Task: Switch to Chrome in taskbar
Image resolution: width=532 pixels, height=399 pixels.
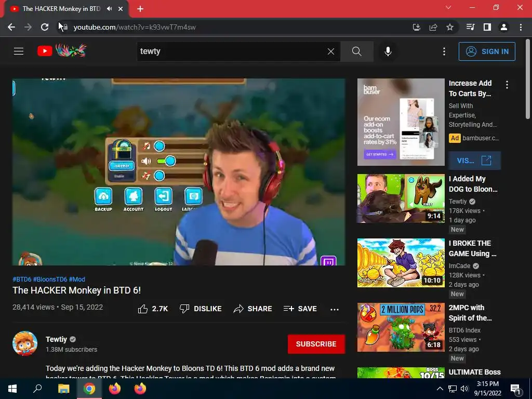Action: pos(89,389)
